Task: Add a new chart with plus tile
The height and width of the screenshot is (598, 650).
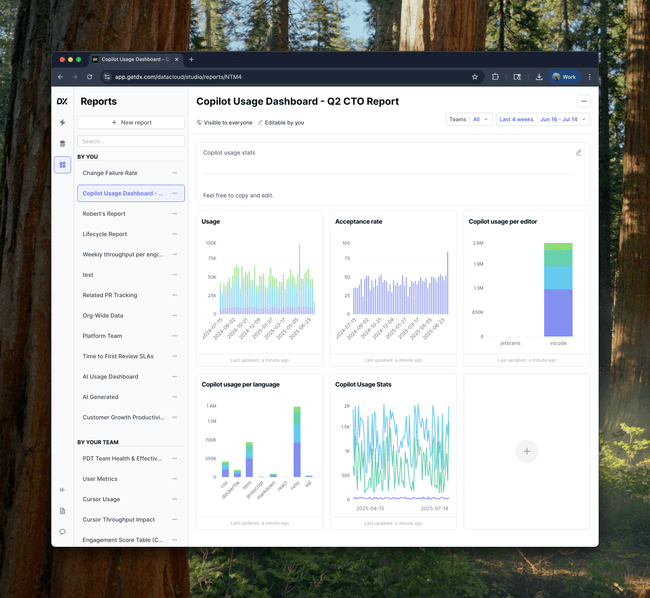Action: pyautogui.click(x=526, y=451)
